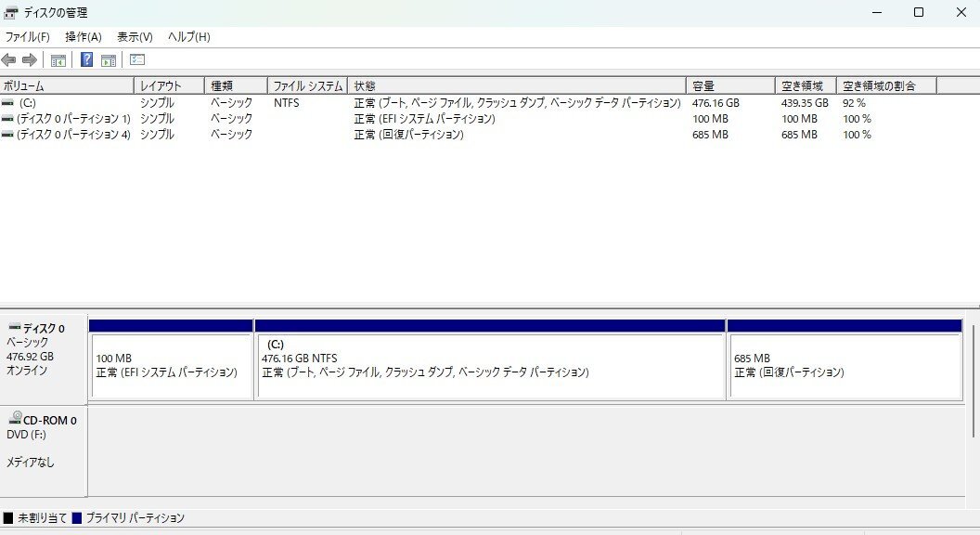Screen dimensions: 980x535
Task: Click the drive icon beside (C:) volume
Action: [7, 102]
